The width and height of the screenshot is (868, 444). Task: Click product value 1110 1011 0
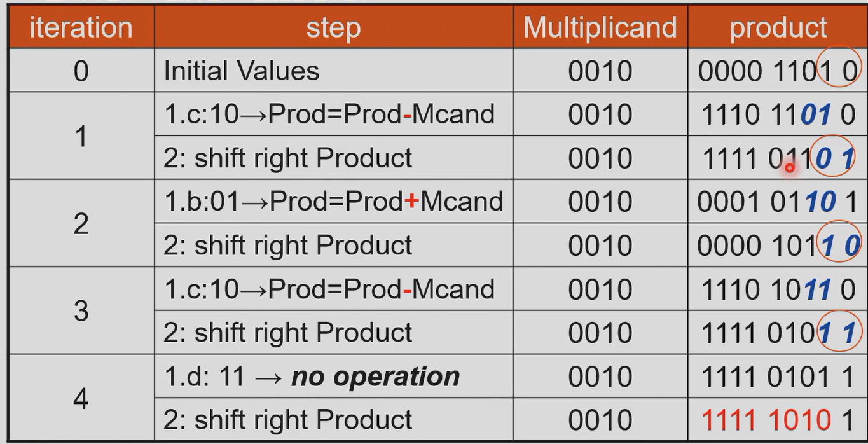click(778, 289)
